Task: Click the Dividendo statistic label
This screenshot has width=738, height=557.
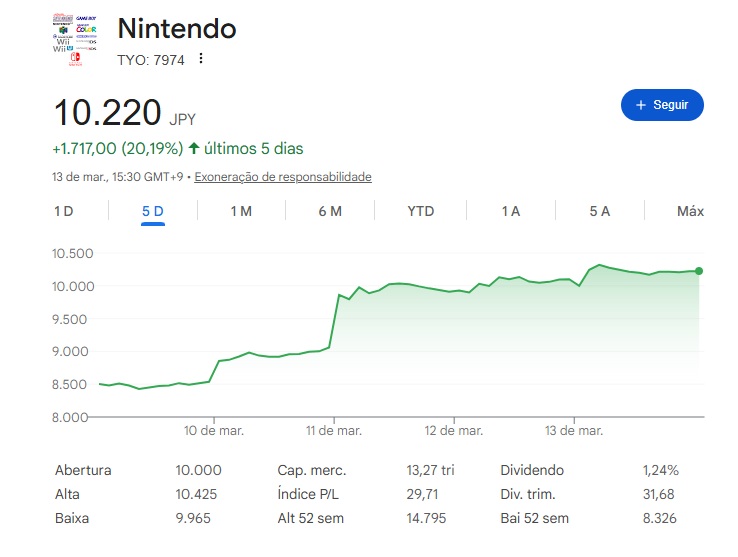Action: coord(532,470)
